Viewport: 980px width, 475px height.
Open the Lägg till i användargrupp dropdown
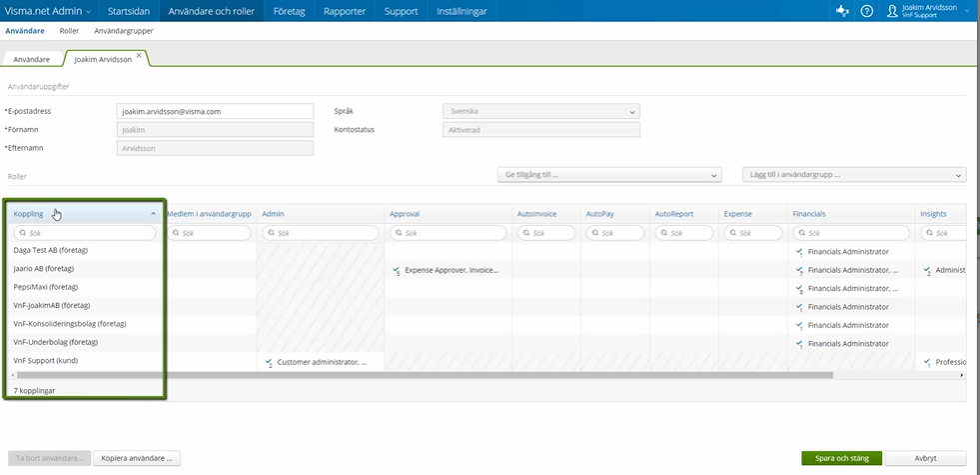(854, 175)
